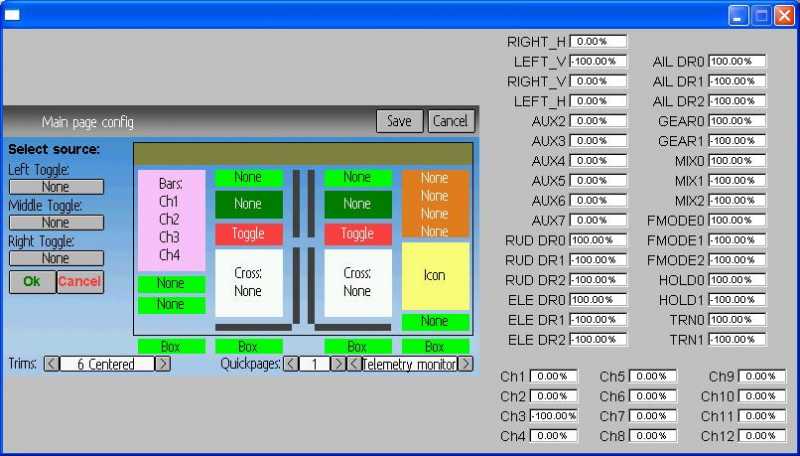The height and width of the screenshot is (456, 800).
Task: Click the Box button under the Bars column
Action: click(x=171, y=346)
